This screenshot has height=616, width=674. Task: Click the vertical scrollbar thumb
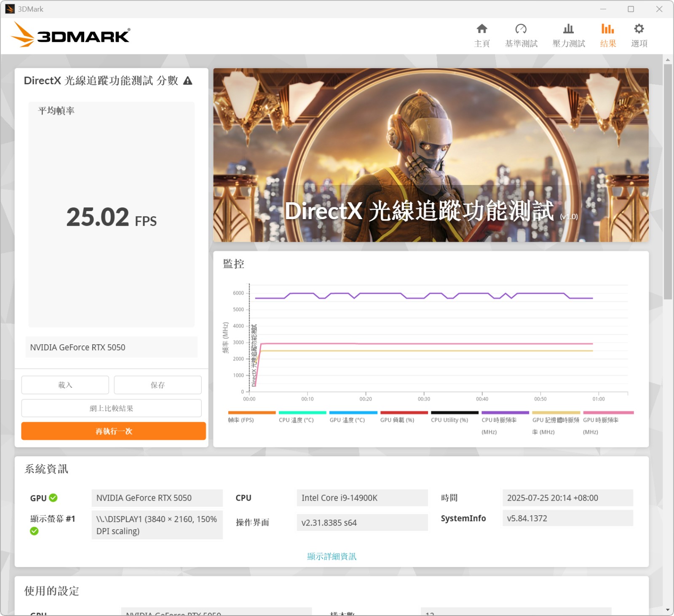pos(668,181)
